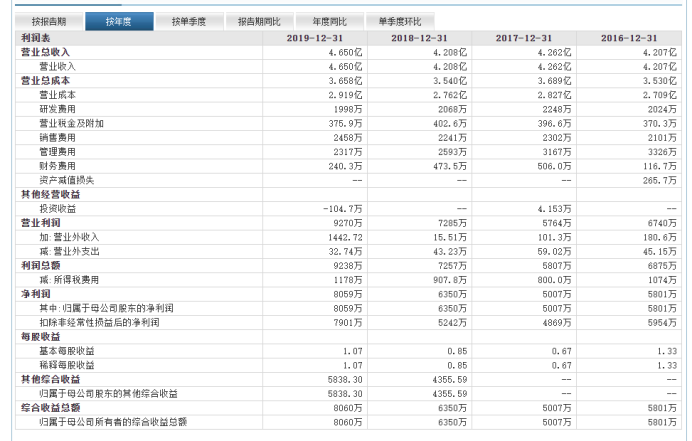Select the 2.919亿 operating cost value
The image size is (692, 441).
(x=345, y=95)
